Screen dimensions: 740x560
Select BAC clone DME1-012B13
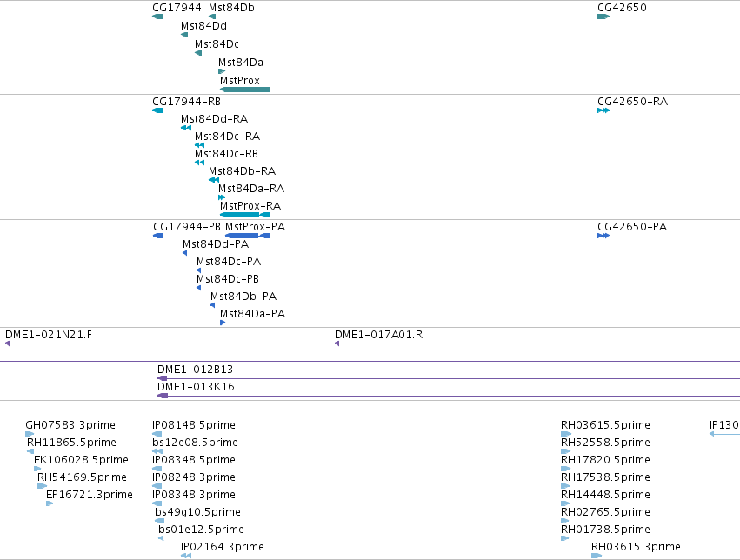(x=196, y=370)
